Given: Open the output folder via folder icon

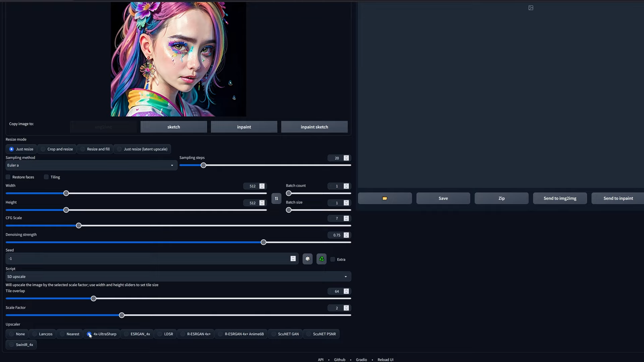Looking at the screenshot, I should [385, 198].
